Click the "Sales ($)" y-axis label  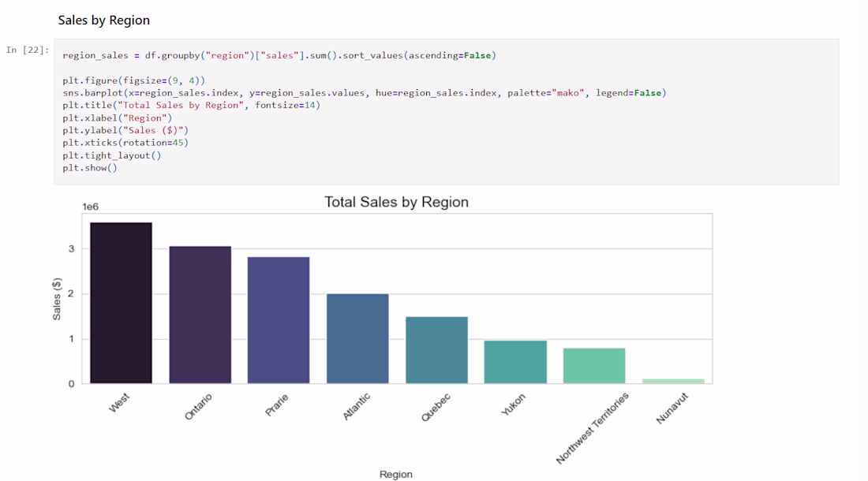tap(57, 299)
